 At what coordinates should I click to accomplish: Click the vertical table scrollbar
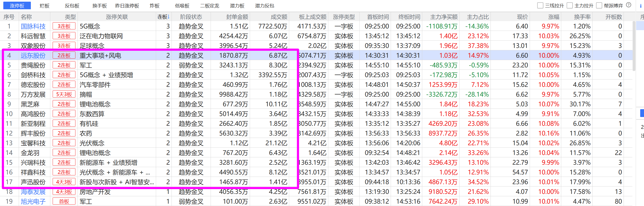click(634, 46)
